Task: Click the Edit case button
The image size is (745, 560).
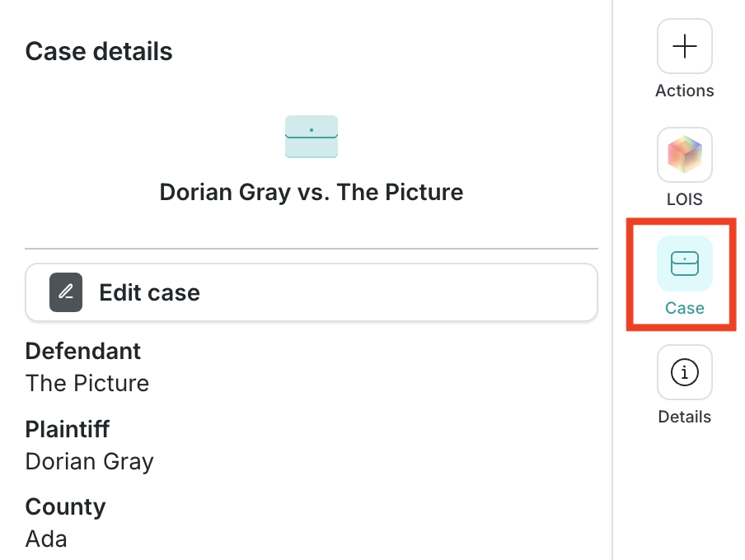Action: click(x=312, y=292)
